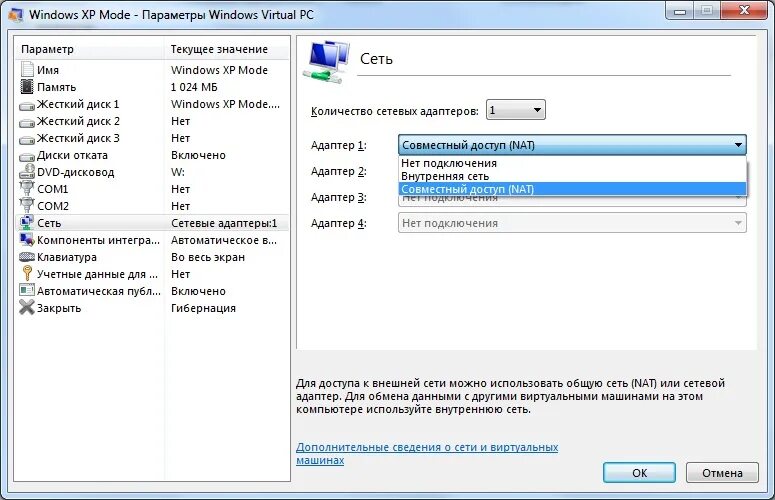775x500 pixels.
Task: Click value 'Windows XP Mode....' for disk 1
Action: click(225, 104)
